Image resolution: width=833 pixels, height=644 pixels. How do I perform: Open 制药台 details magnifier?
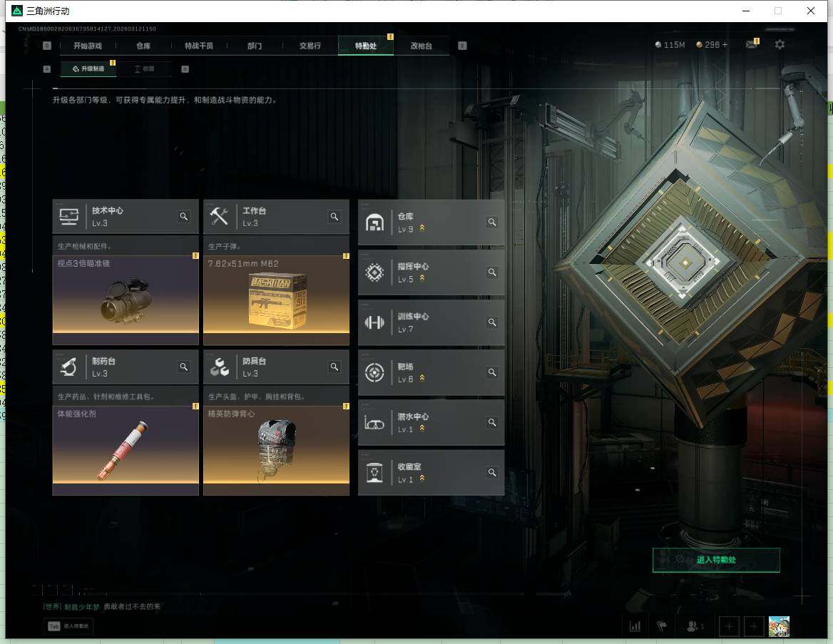184,367
